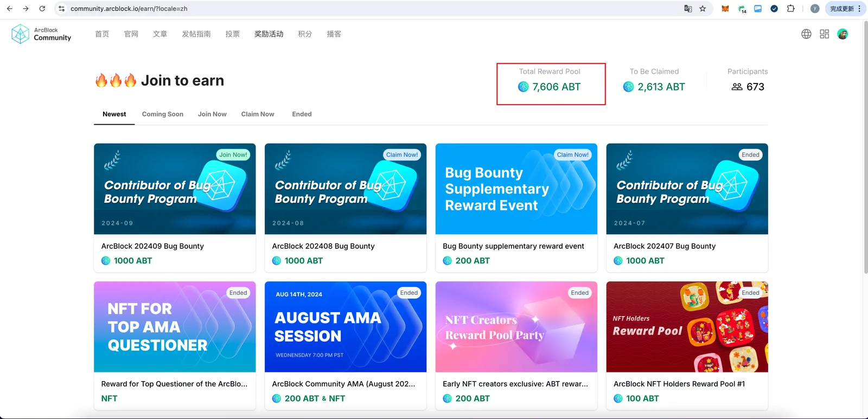This screenshot has width=868, height=419.
Task: Click the ABT token icon beside 2,613 ABT
Action: (629, 87)
